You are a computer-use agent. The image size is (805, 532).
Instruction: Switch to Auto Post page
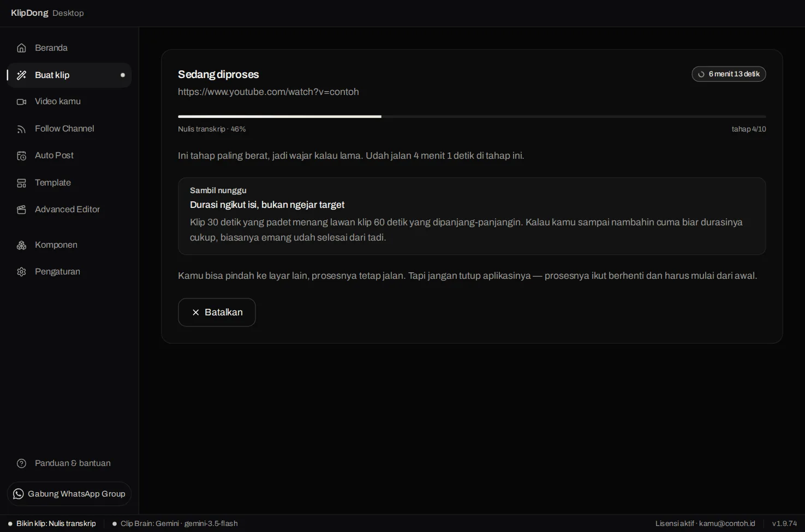69,156
